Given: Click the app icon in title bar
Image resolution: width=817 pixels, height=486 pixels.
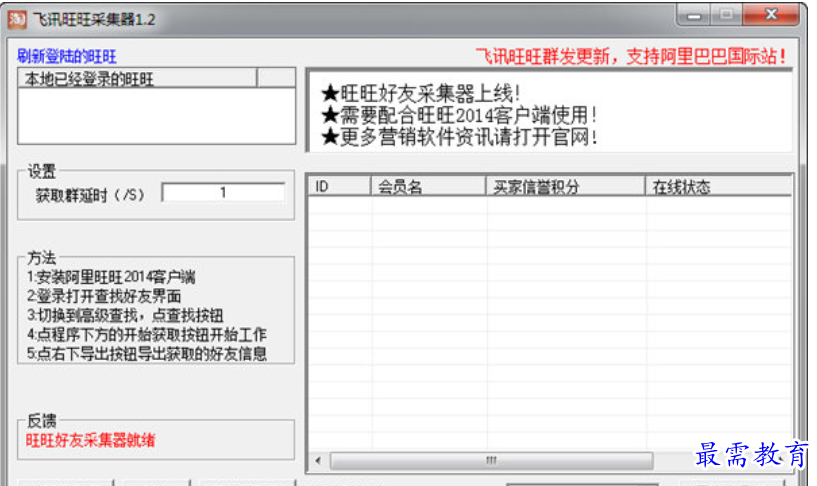Looking at the screenshot, I should (x=17, y=19).
